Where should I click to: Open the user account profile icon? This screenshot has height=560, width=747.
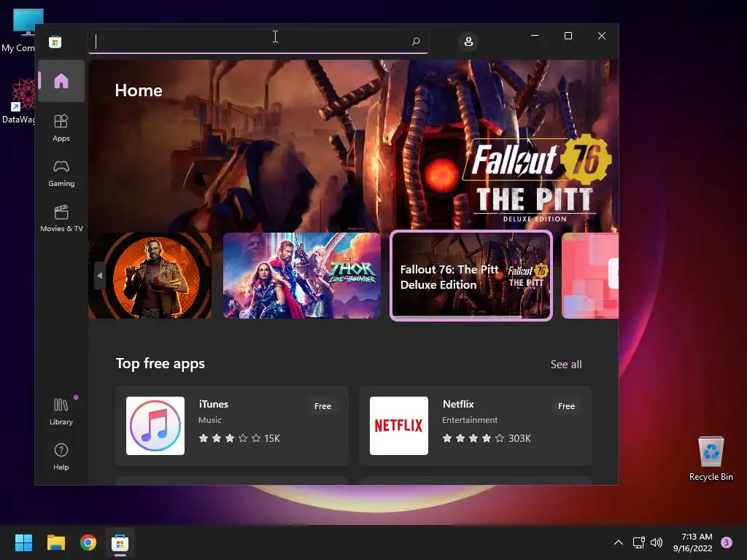click(x=468, y=42)
